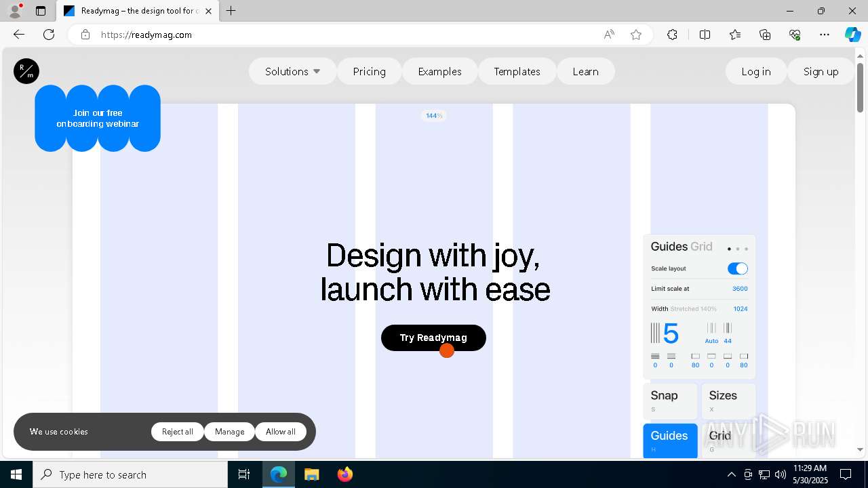868x488 pixels.
Task: Refresh the page with reload icon
Action: pyautogui.click(x=49, y=35)
